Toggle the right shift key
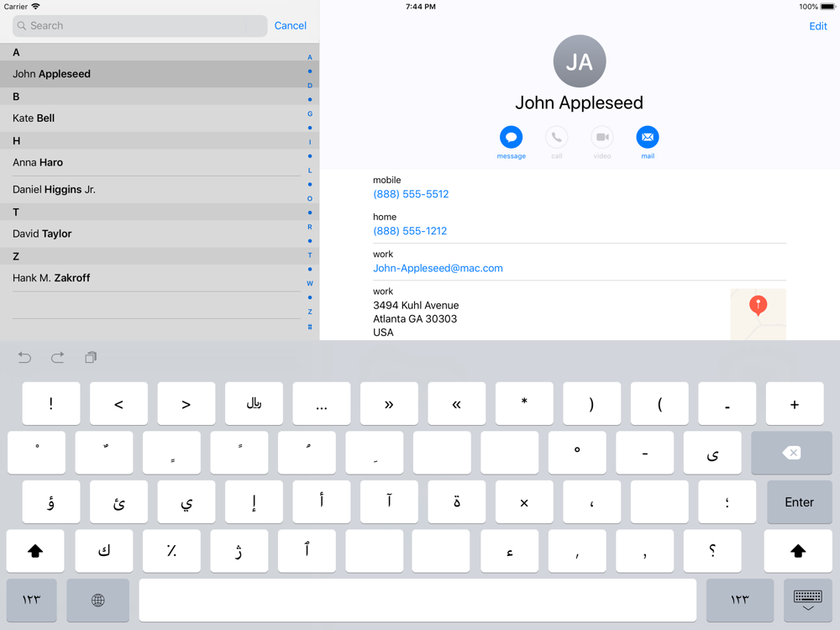 (797, 551)
